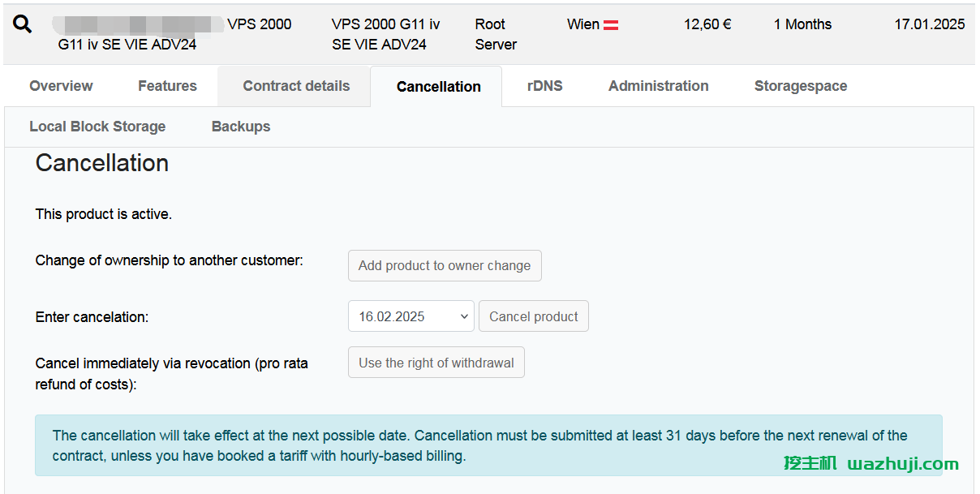Image resolution: width=980 pixels, height=494 pixels.
Task: Open the rDNS tab
Action: click(x=544, y=86)
